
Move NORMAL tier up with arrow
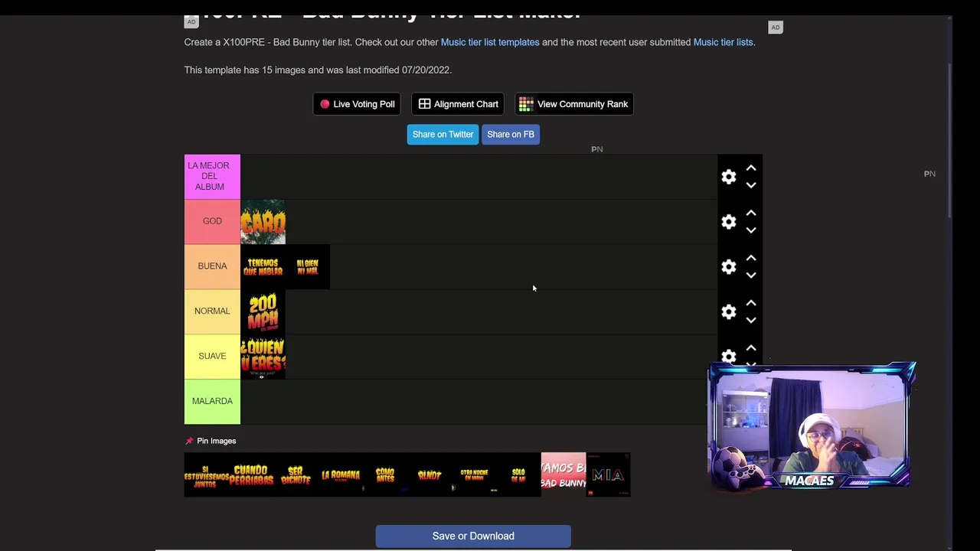[x=751, y=304]
